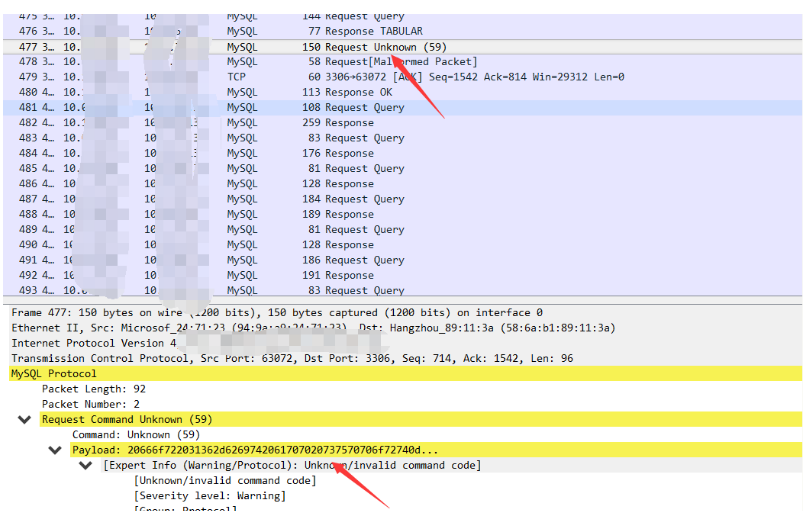810x511 pixels.
Task: Click the Command: Unknown (59) field
Action: pyautogui.click(x=135, y=435)
